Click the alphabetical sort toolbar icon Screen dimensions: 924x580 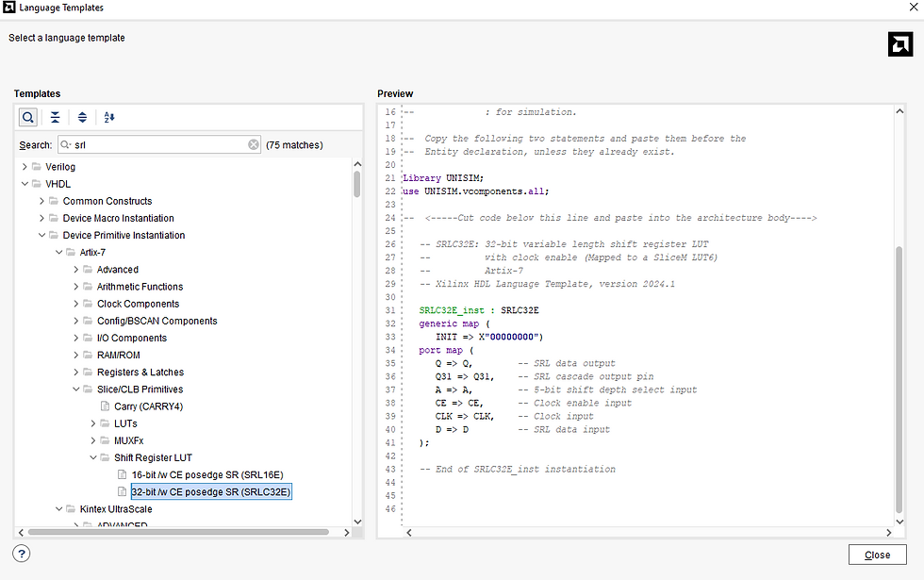(x=109, y=117)
